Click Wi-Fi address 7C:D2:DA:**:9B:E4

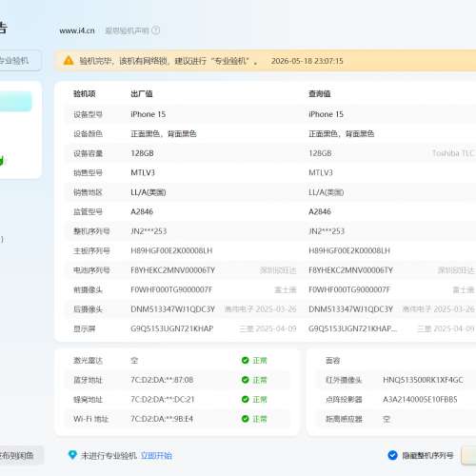click(x=162, y=419)
